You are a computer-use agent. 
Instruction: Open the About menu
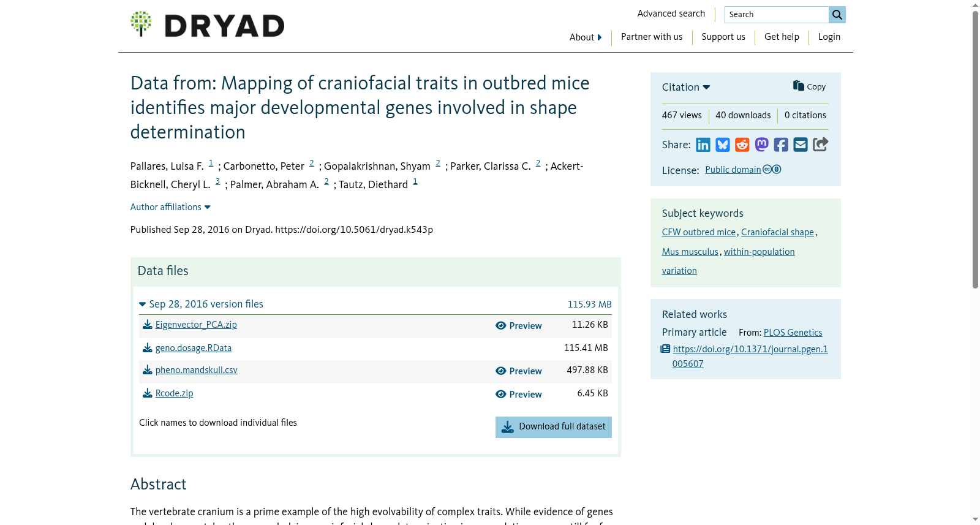(x=586, y=37)
